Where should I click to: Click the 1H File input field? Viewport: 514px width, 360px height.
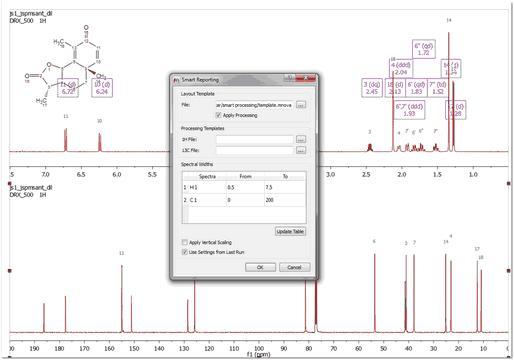(255, 139)
